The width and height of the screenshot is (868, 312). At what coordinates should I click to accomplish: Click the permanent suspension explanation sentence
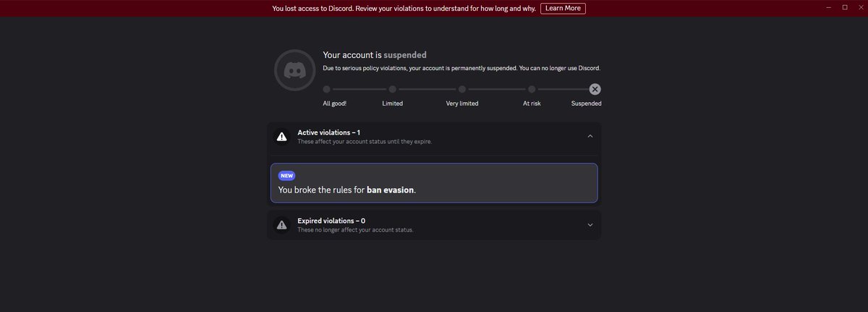click(x=461, y=69)
